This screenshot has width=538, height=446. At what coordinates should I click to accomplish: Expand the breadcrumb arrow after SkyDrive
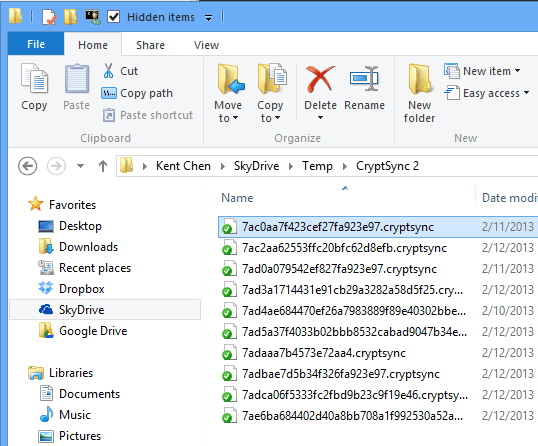291,166
